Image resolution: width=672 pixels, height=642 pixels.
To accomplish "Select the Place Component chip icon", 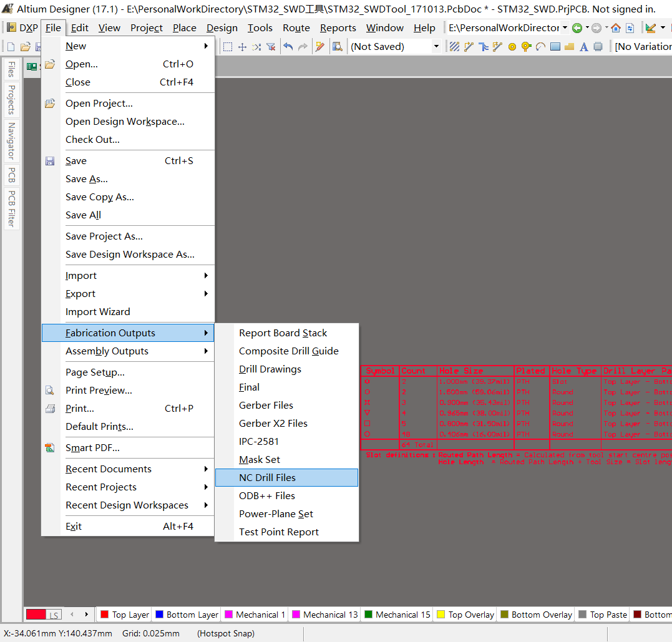I will tap(598, 47).
